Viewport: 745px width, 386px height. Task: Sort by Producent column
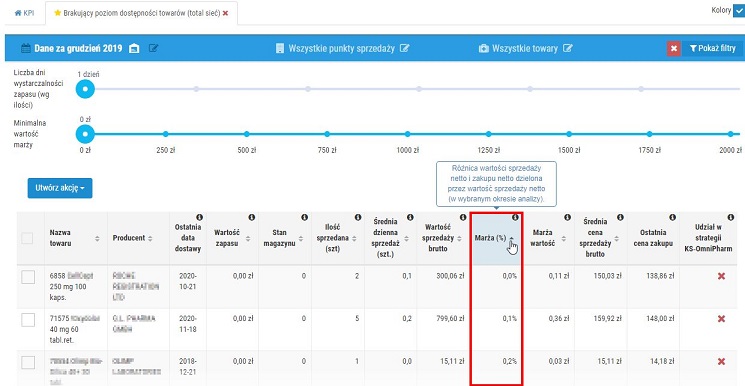pos(150,238)
